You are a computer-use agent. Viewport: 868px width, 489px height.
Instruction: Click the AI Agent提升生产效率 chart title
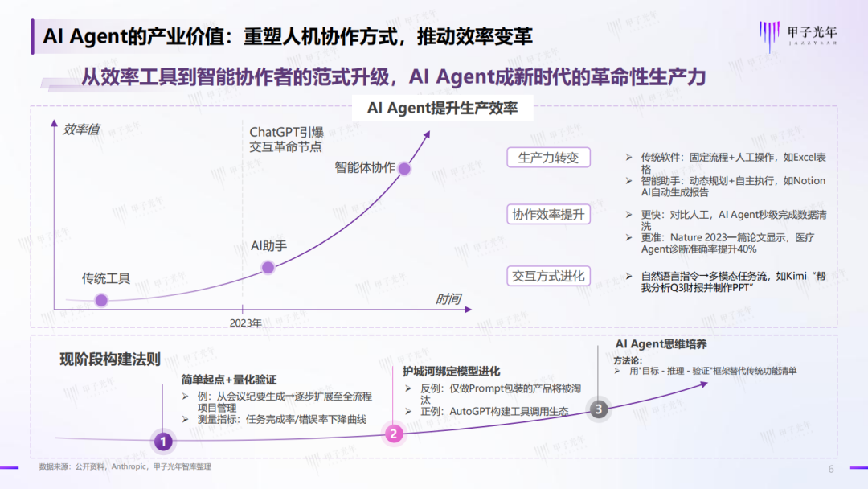tap(442, 108)
